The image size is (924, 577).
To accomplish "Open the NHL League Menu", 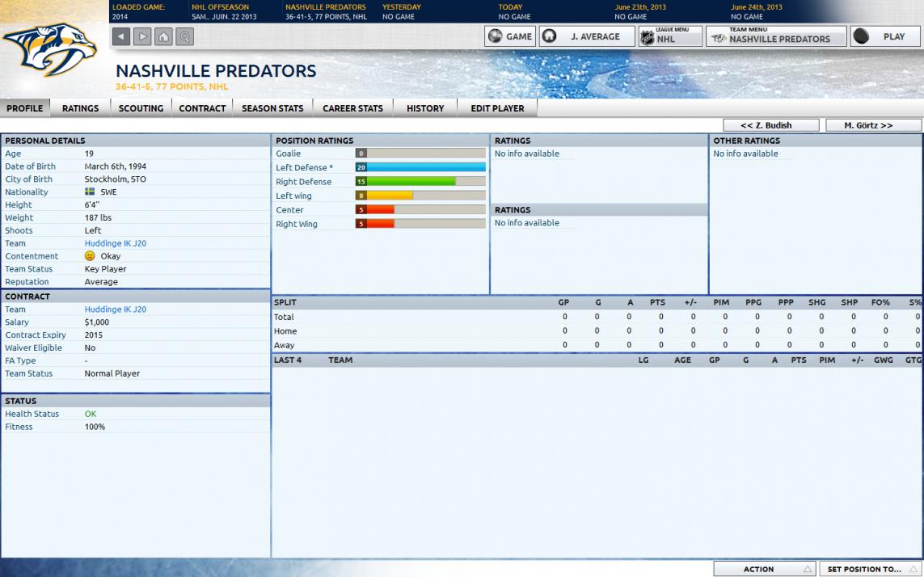I will [669, 36].
